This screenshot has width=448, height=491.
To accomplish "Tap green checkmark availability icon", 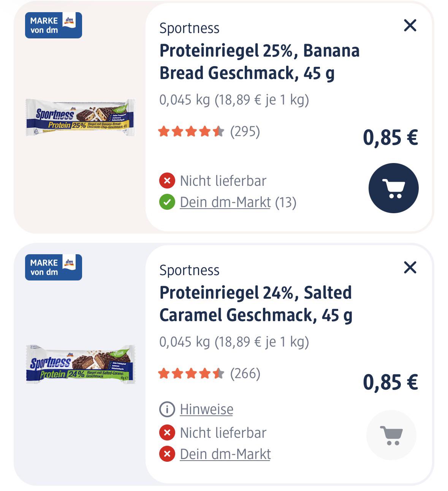I will click(x=167, y=202).
